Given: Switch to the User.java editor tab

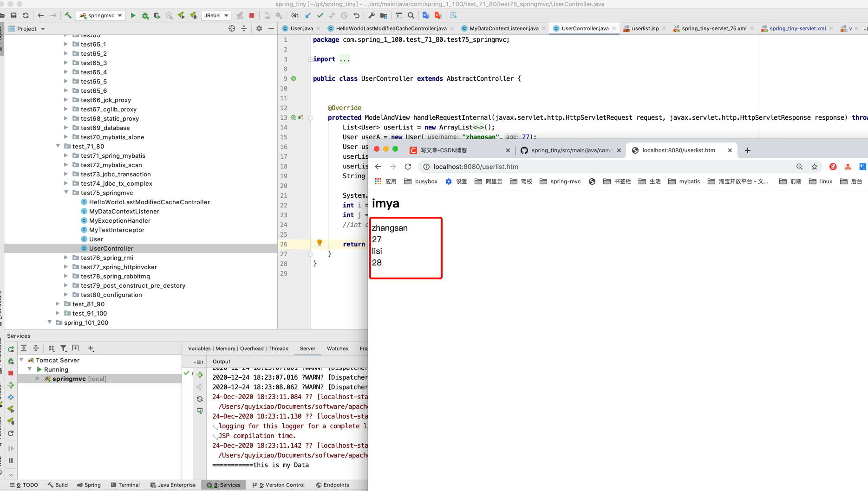Looking at the screenshot, I should pyautogui.click(x=301, y=29).
